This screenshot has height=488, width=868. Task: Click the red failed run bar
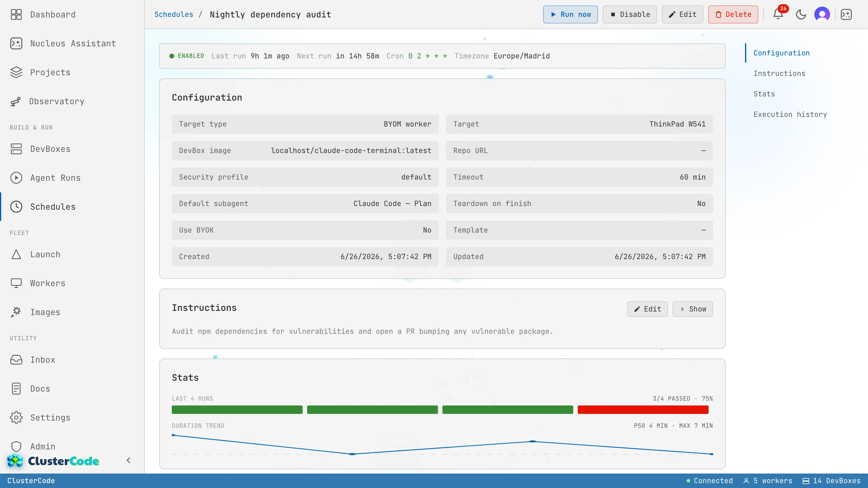click(x=643, y=410)
